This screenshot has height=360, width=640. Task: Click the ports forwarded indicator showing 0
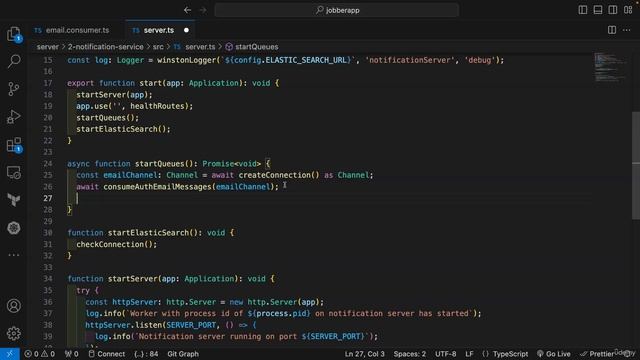tap(71, 354)
